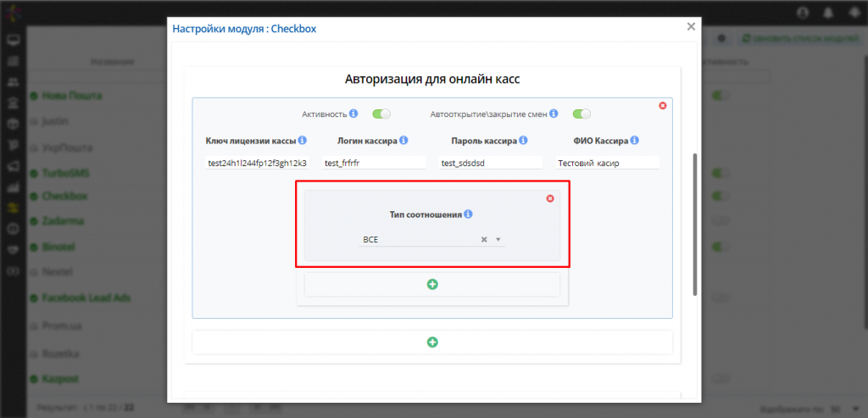The height and width of the screenshot is (418, 868).
Task: Click the Kazpost row in modules list
Action: coord(60,379)
